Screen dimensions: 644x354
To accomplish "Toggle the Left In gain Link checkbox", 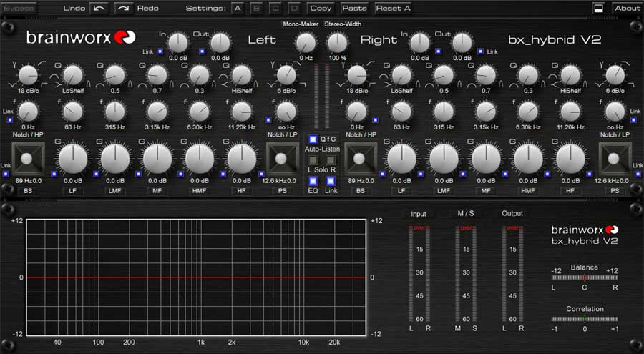I will point(160,51).
